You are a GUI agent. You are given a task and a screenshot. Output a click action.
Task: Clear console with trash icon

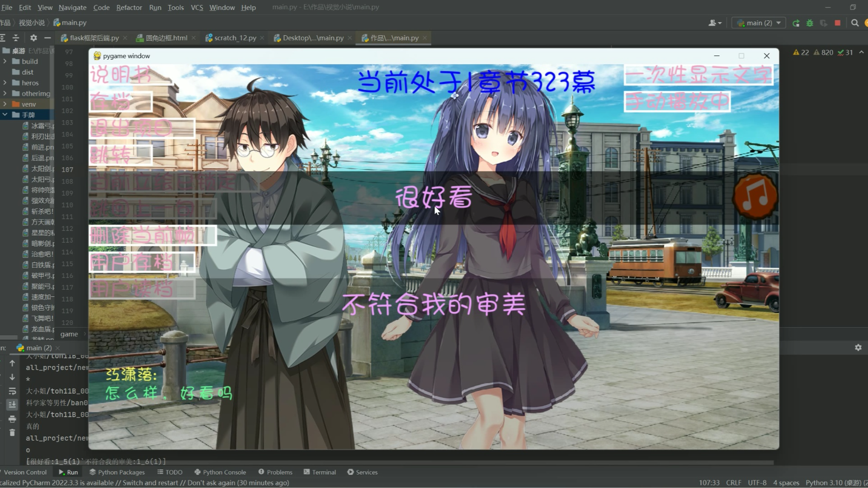point(12,433)
